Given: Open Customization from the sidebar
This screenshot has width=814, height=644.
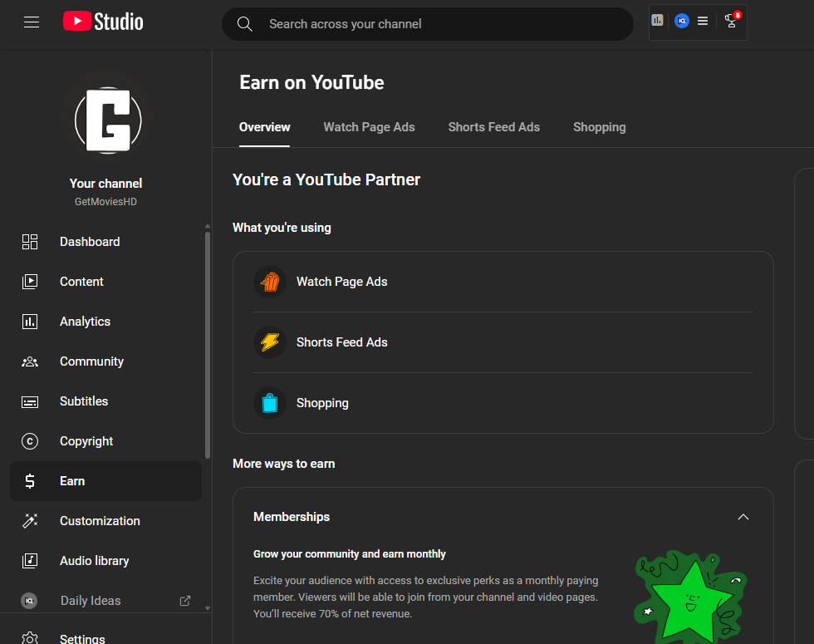Looking at the screenshot, I should pyautogui.click(x=100, y=521).
